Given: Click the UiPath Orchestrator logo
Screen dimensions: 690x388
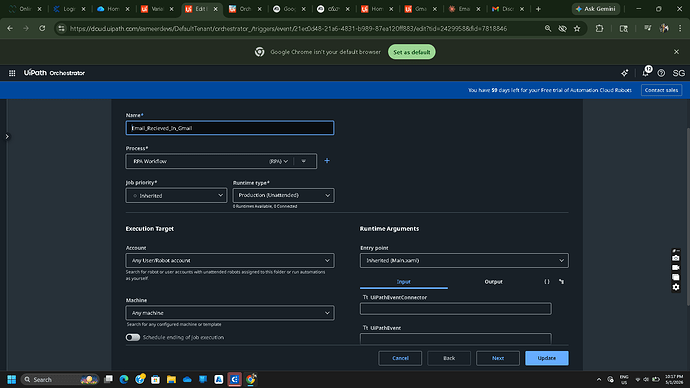Looking at the screenshot, I should (54, 73).
